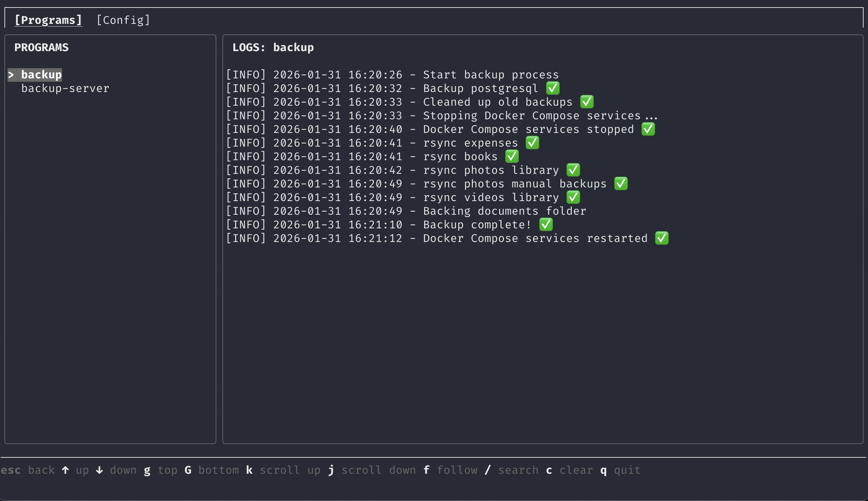Select the Programs tab
Screen dimensions: 868x501
[x=48, y=20]
